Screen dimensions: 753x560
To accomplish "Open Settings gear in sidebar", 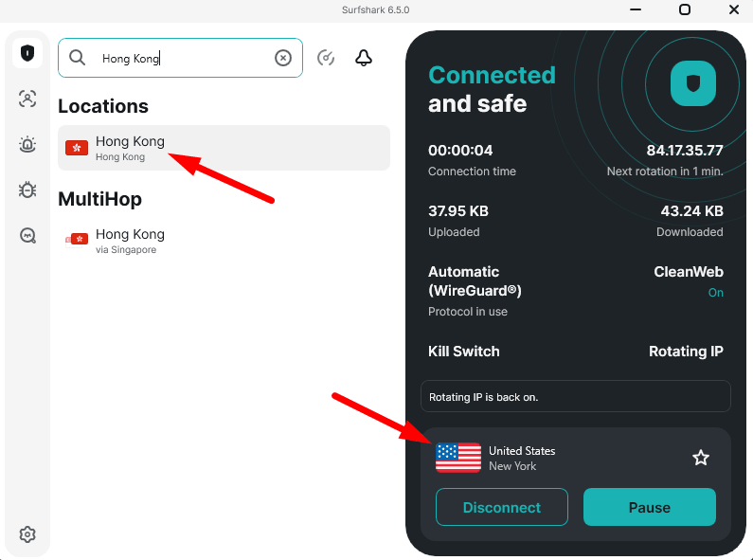I will 27,534.
